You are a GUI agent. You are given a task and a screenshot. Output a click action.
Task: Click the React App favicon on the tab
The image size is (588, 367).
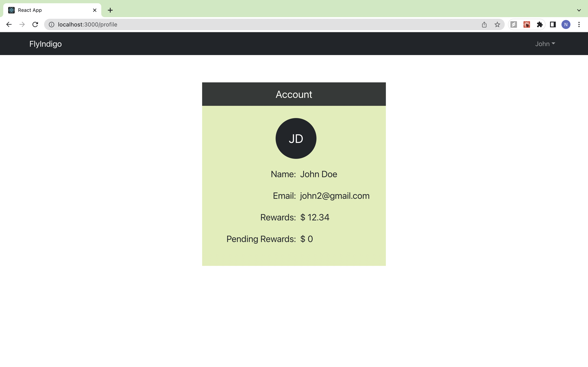pyautogui.click(x=11, y=10)
